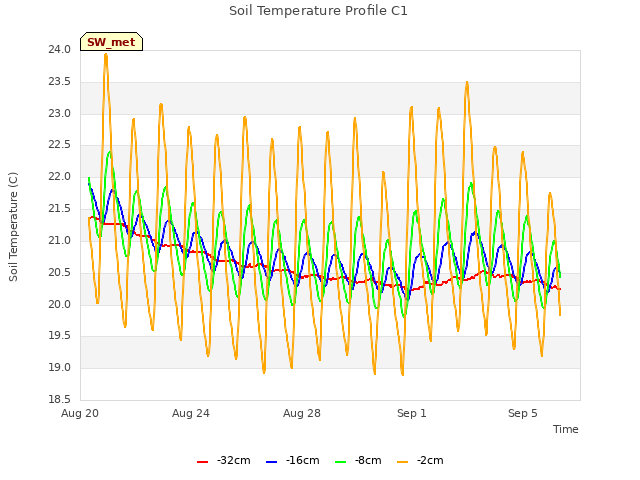Image resolution: width=640 pixels, height=480 pixels.
Task: Click the green -8cm legend swatch
Action: (x=340, y=461)
